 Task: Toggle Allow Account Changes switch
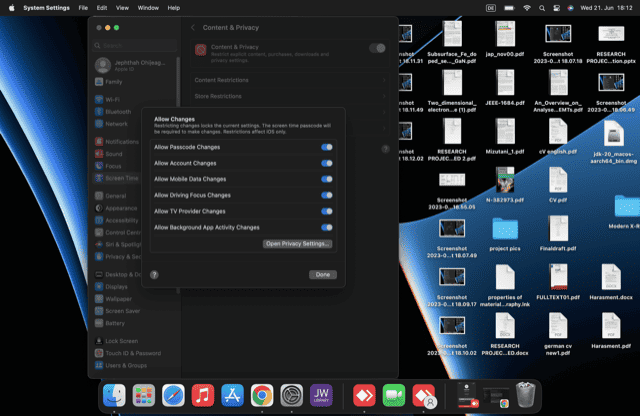327,163
